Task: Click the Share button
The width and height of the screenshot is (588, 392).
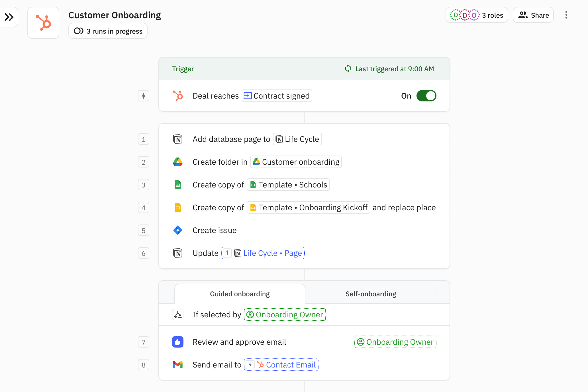Action: tap(533, 15)
